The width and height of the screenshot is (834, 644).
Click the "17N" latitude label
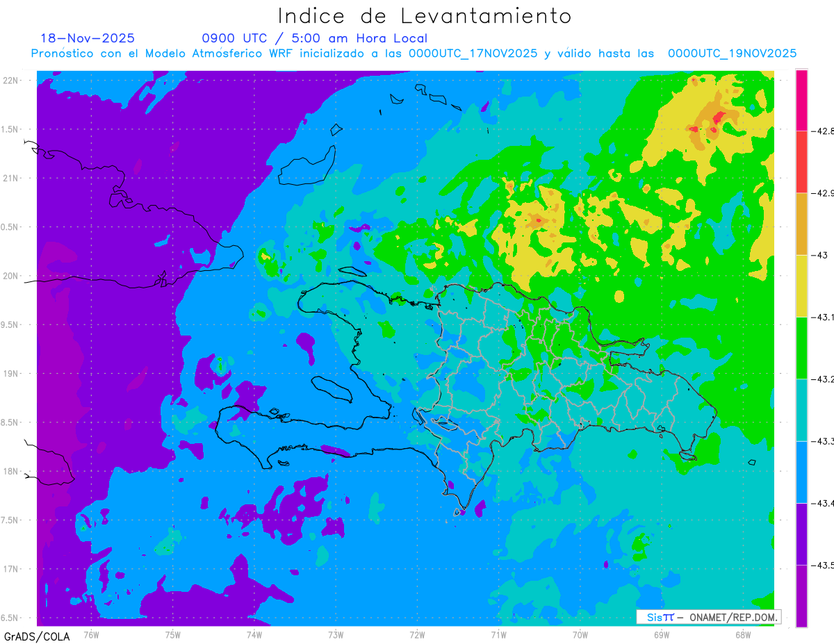[10, 569]
